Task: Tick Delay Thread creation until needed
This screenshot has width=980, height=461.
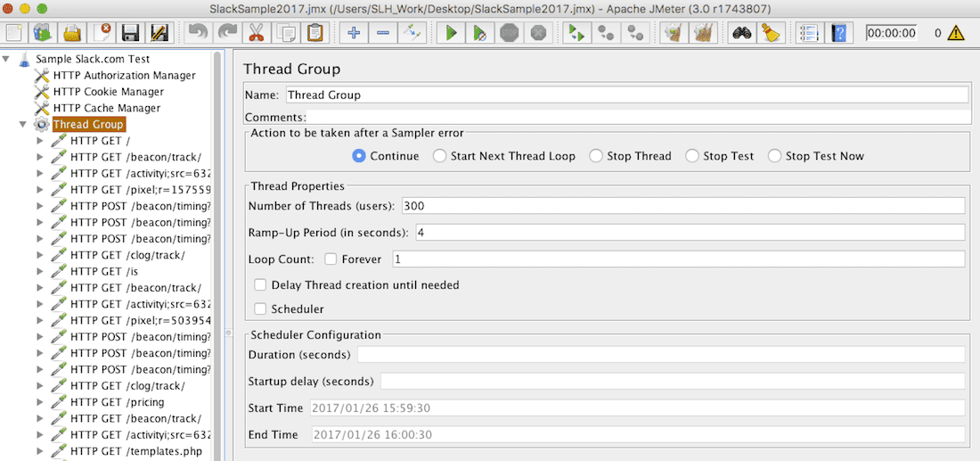Action: pos(260,285)
